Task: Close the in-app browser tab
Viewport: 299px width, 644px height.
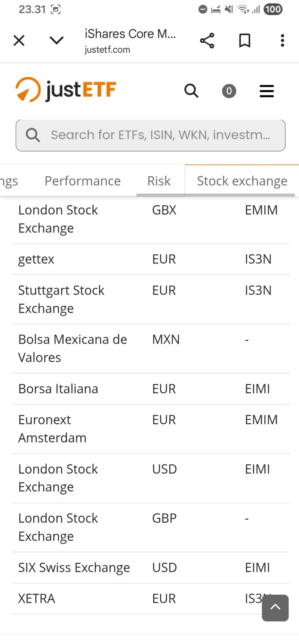Action: [x=19, y=40]
